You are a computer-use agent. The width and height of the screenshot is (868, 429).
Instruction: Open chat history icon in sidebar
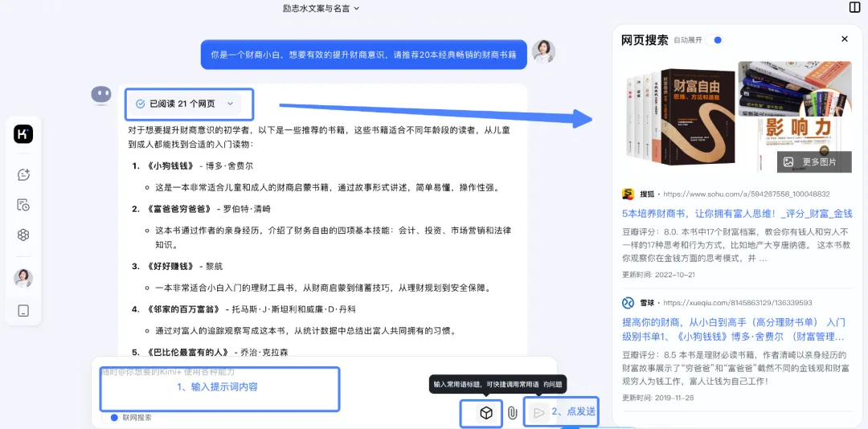click(x=23, y=205)
